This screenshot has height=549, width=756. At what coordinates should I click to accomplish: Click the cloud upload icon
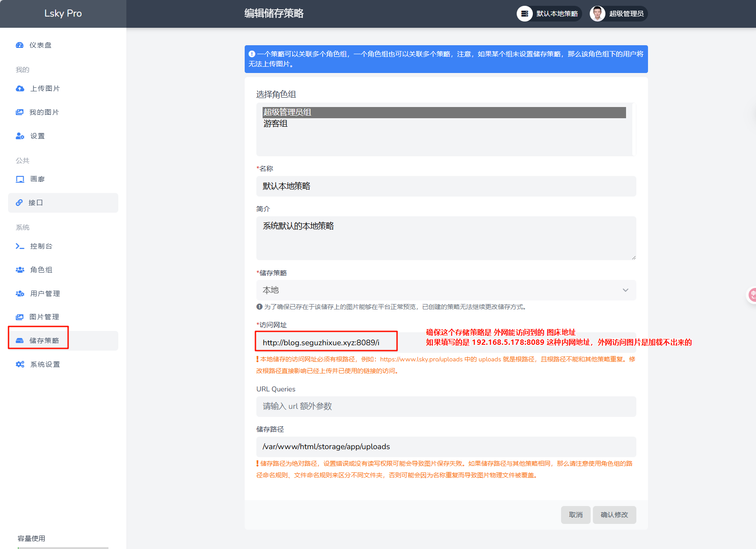click(x=20, y=89)
